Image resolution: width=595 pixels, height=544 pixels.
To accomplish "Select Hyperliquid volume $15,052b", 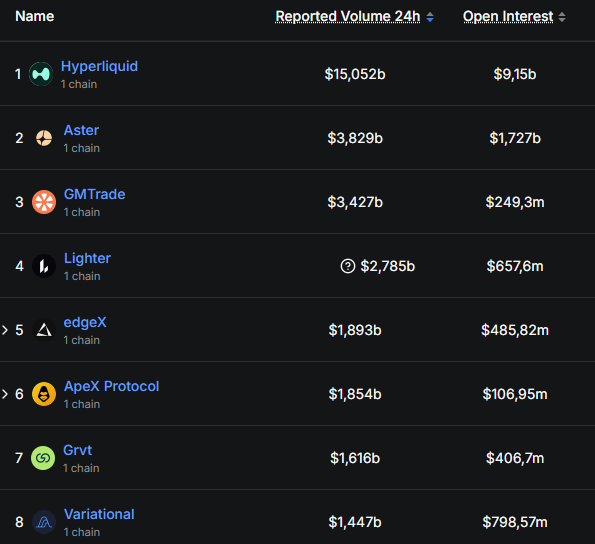I will (x=355, y=74).
